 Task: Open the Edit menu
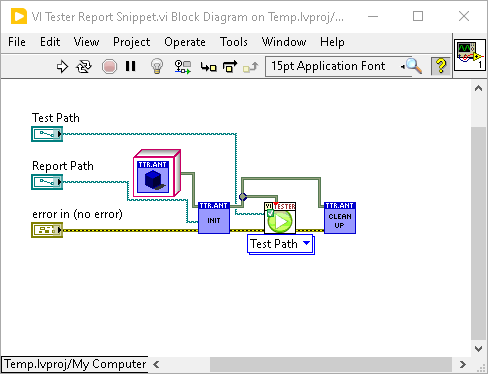[50, 42]
